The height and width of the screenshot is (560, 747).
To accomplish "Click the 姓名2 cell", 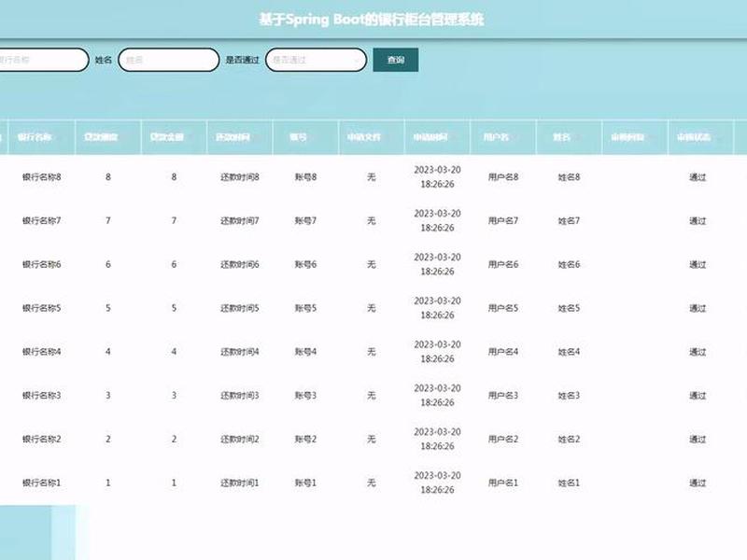I will pyautogui.click(x=569, y=439).
